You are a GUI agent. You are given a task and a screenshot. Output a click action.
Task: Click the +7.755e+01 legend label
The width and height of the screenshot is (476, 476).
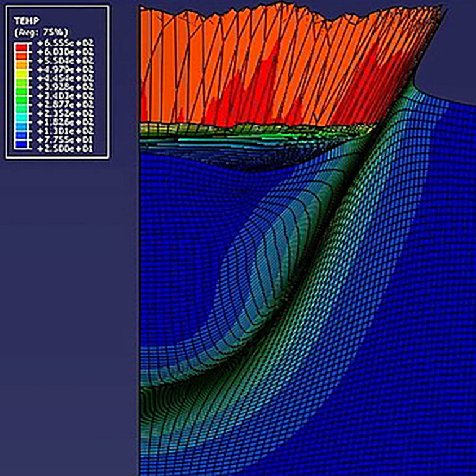[65, 140]
